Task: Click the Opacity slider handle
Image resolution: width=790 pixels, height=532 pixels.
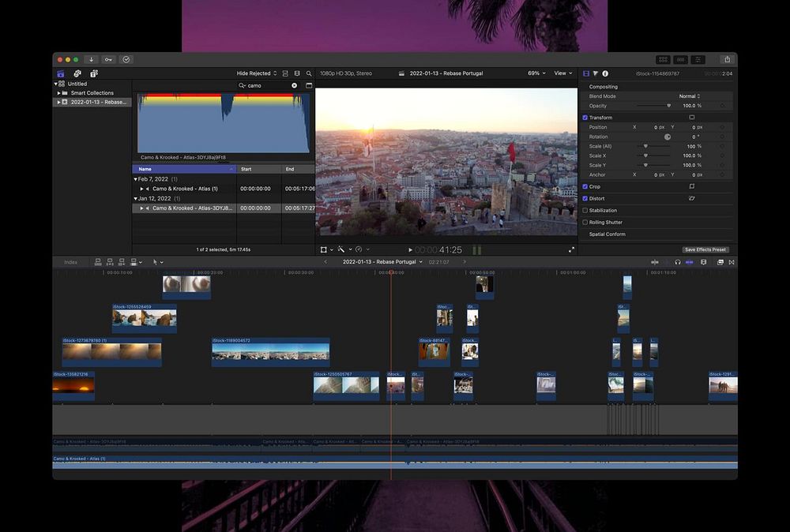Action: [x=668, y=106]
